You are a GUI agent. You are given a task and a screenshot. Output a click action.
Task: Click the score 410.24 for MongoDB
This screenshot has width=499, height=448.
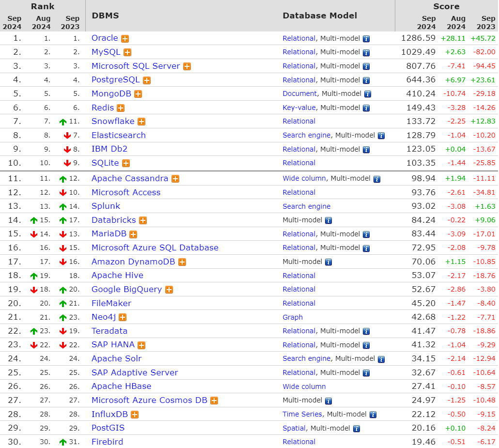point(421,93)
